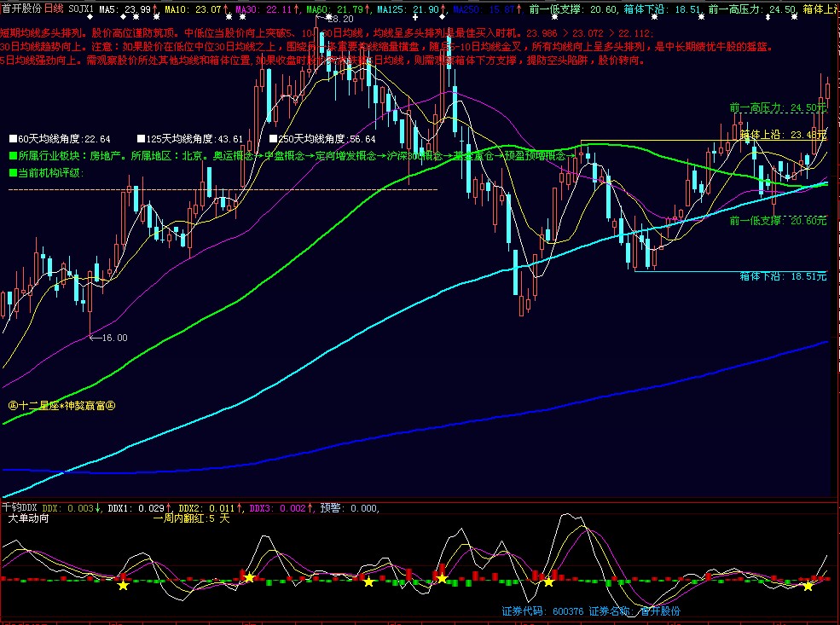Click the green square before 当前机构评级

[14, 173]
